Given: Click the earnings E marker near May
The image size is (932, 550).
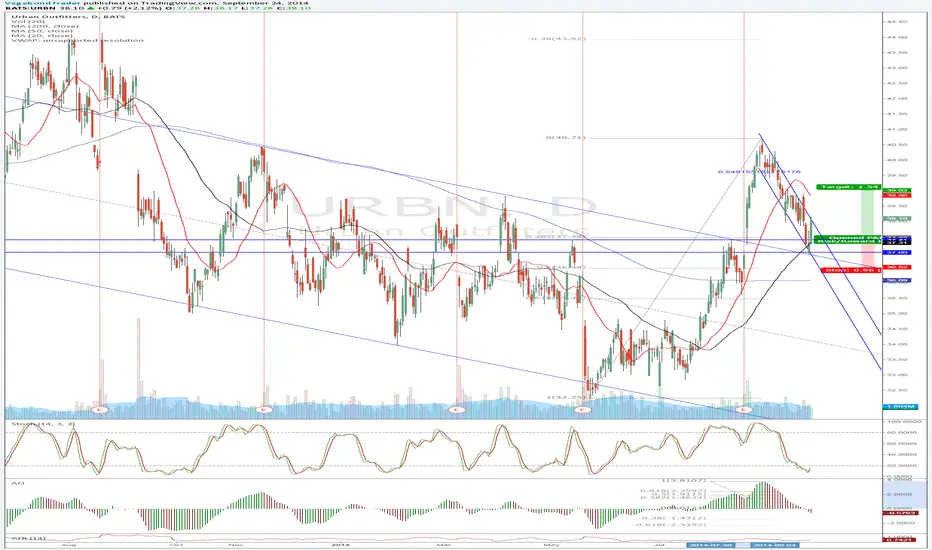Looking at the screenshot, I should pyautogui.click(x=582, y=410).
